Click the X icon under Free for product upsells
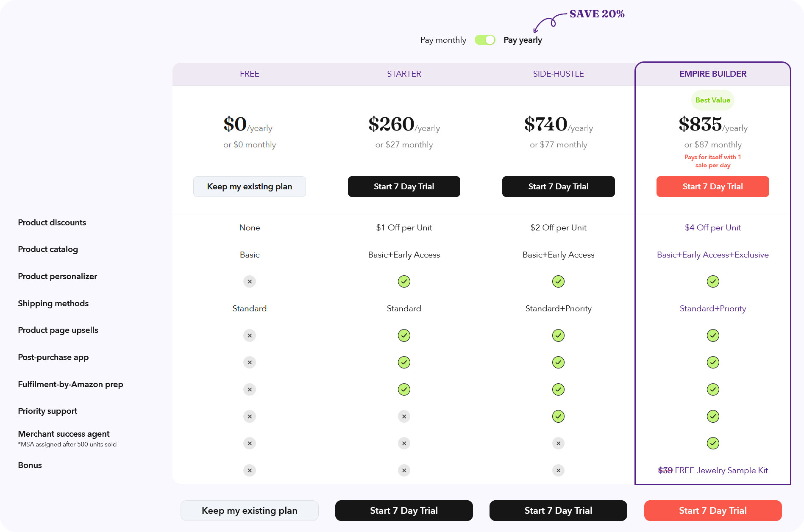Image resolution: width=804 pixels, height=532 pixels. click(249, 335)
